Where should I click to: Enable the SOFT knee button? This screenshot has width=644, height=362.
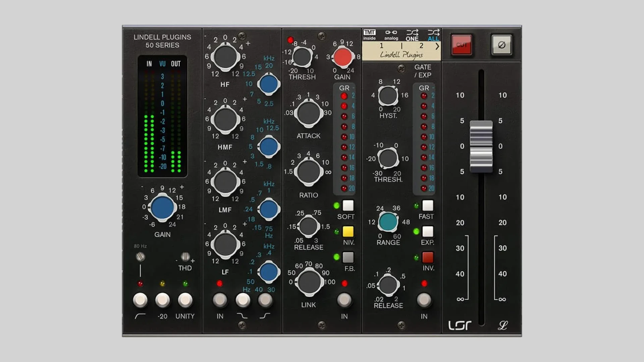pos(348,205)
